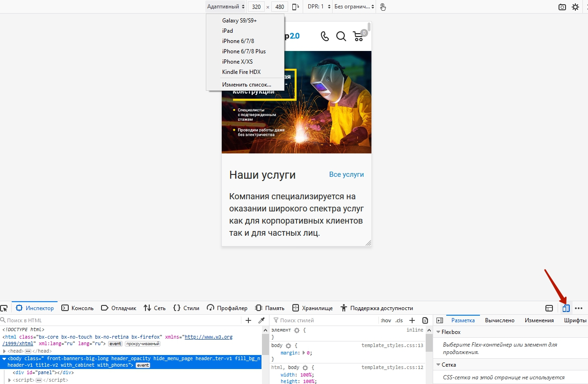Open the Отладчик tab
The height and width of the screenshot is (384, 588).
(x=118, y=308)
